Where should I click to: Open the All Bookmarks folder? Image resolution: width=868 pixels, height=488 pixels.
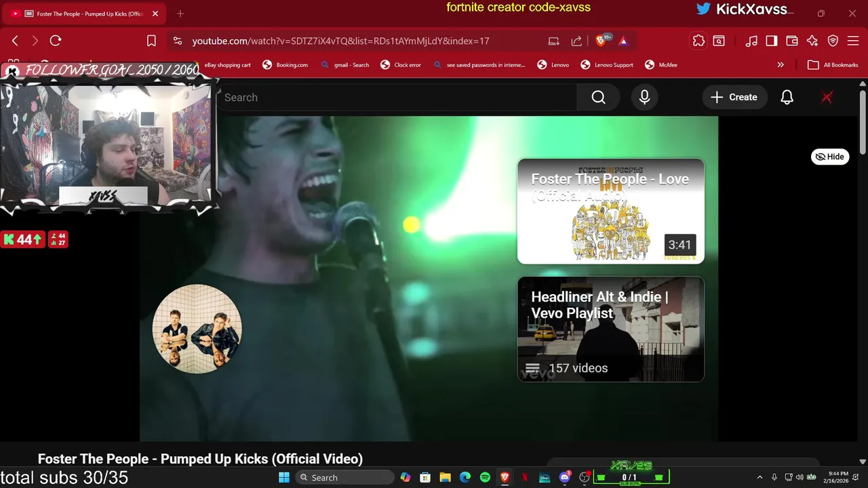833,65
